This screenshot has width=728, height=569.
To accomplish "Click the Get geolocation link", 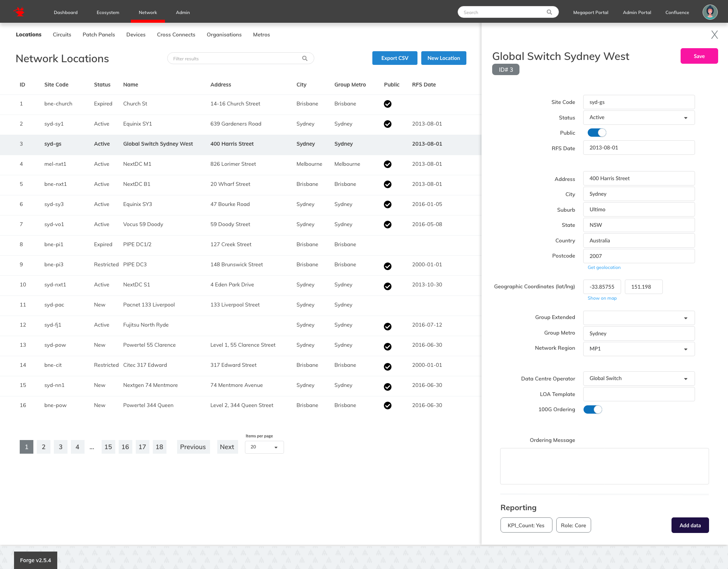I will (x=604, y=267).
